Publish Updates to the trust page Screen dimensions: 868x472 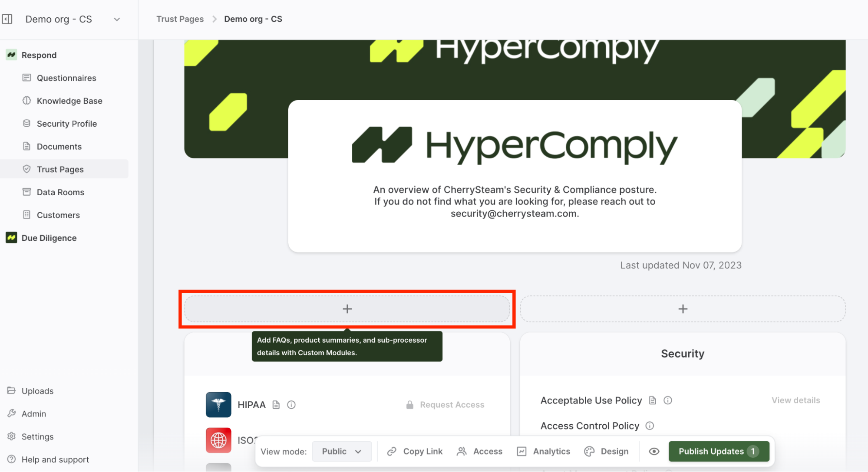[x=719, y=452]
